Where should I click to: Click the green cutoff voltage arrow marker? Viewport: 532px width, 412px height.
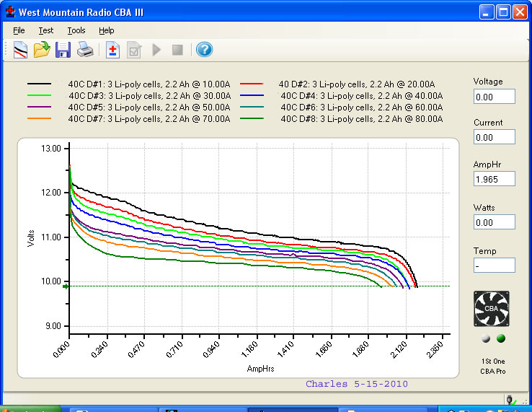tap(66, 286)
